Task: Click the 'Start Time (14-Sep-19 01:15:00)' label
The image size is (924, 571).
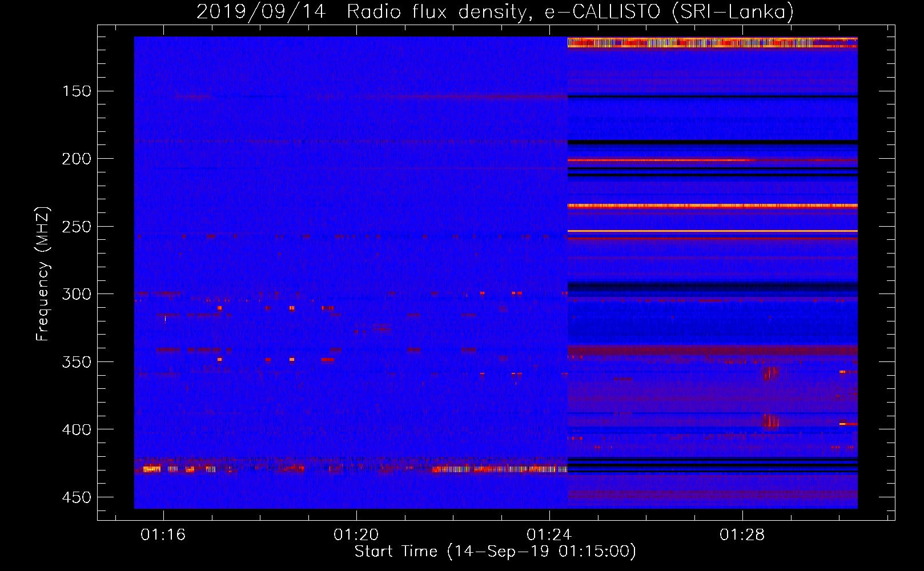Action: tap(495, 552)
